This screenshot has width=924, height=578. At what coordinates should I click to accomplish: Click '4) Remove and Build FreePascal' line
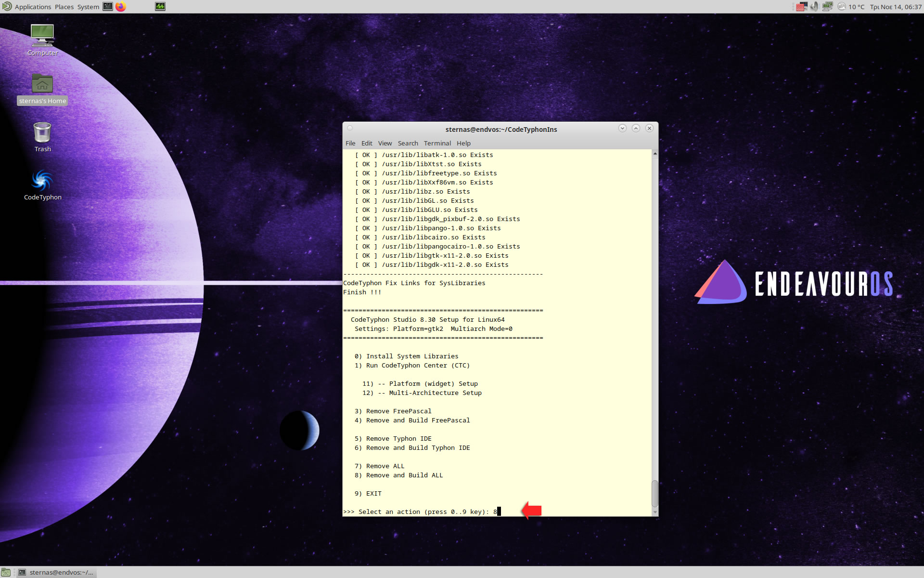[x=412, y=420]
